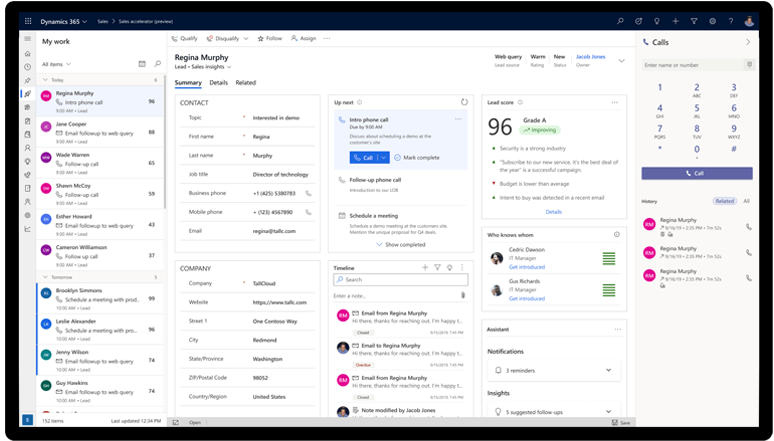Switch to the Details tab
Screen dimensions: 774x441
point(218,83)
